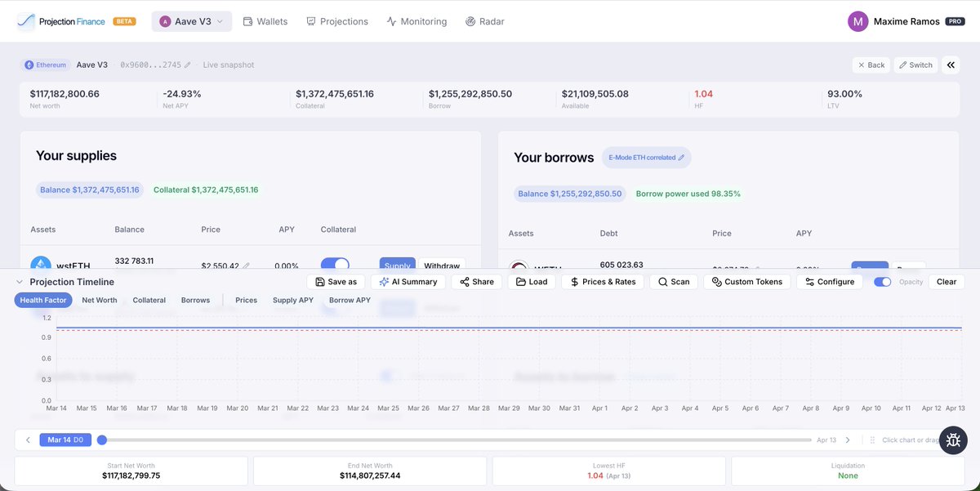Select the Health Factor tab

click(x=43, y=300)
